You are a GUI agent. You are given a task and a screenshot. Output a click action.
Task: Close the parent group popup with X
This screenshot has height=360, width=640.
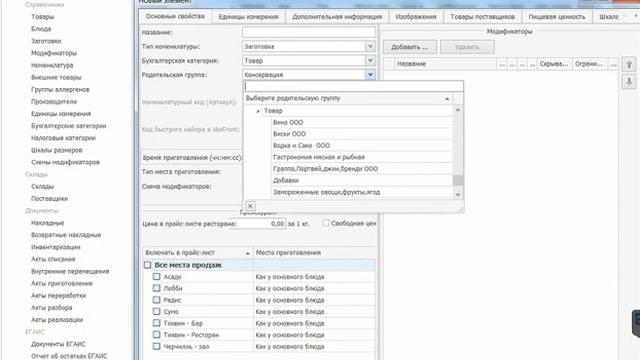250,206
